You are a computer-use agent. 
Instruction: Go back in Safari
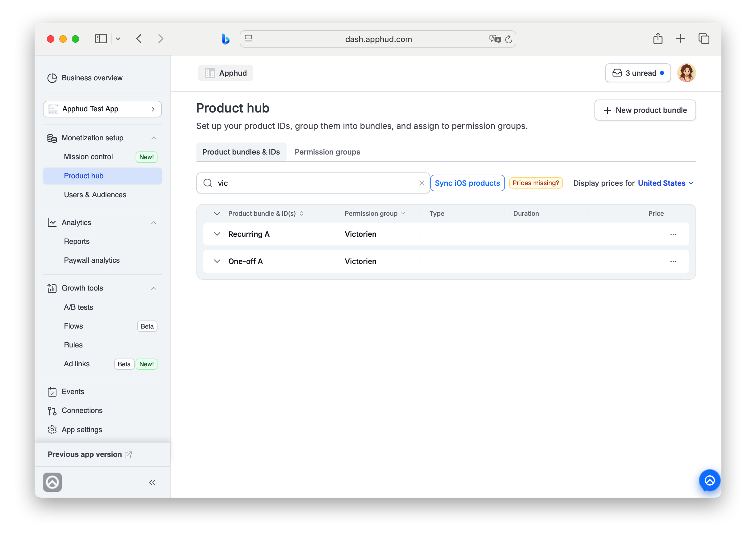tap(139, 39)
